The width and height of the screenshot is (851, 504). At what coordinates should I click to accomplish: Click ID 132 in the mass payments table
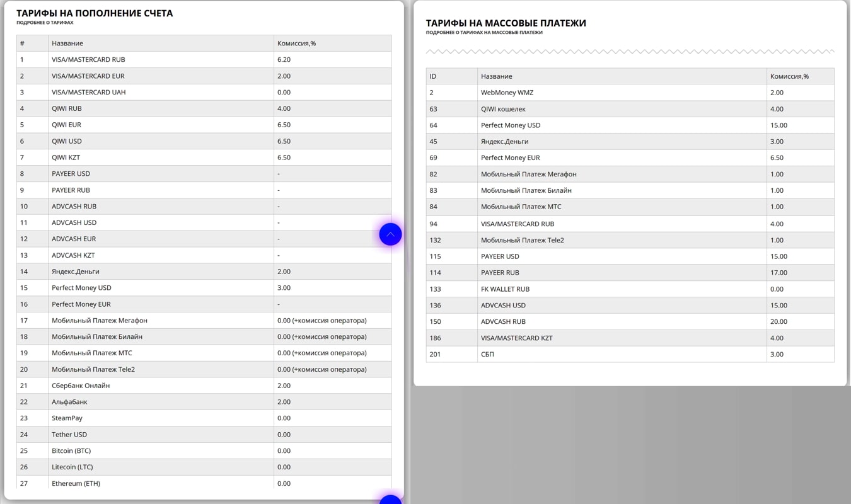[435, 240]
